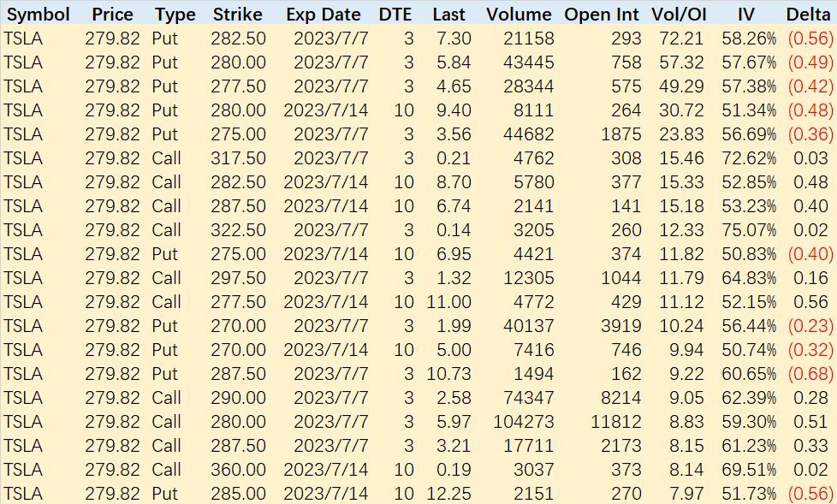Screen dimensions: 837x504
Task: Select the IV cell 61.23%
Action: click(749, 446)
